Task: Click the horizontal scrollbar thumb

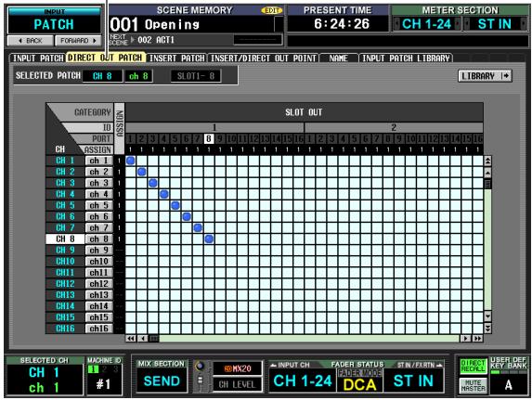Action: coord(154,338)
